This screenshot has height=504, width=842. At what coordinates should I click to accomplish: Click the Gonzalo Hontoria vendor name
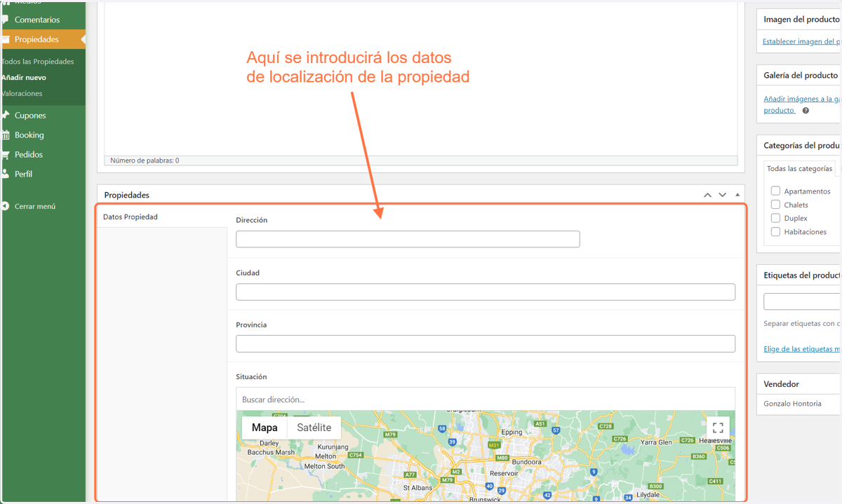click(792, 403)
